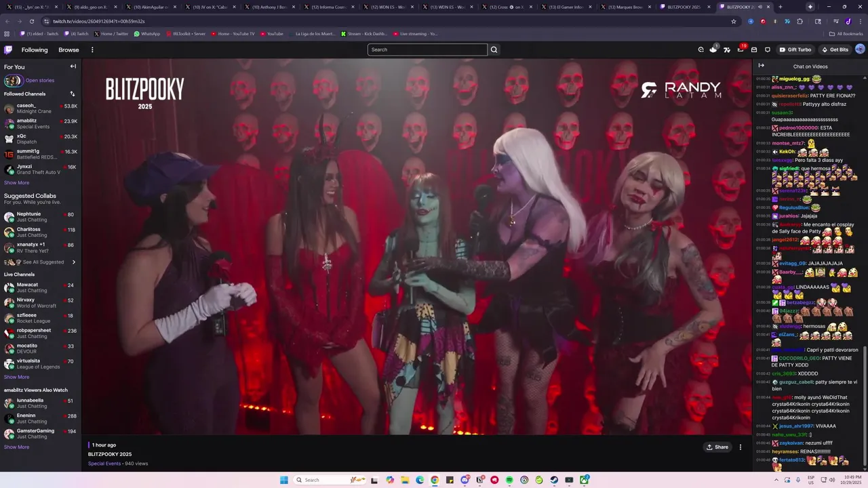Show more live channels
Screen dimensions: 868x488
[x=16, y=377]
